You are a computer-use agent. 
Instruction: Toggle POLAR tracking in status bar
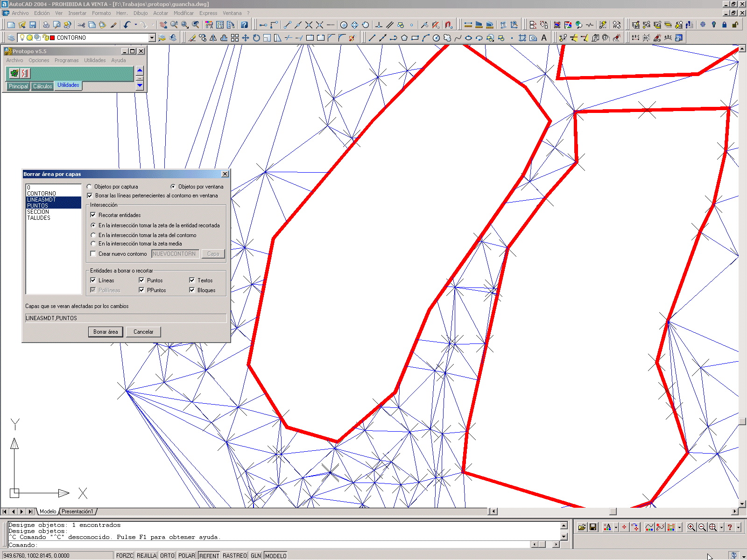[x=187, y=555]
